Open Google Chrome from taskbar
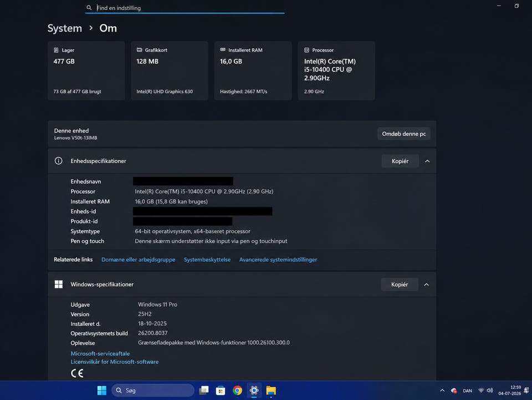 pyautogui.click(x=238, y=391)
